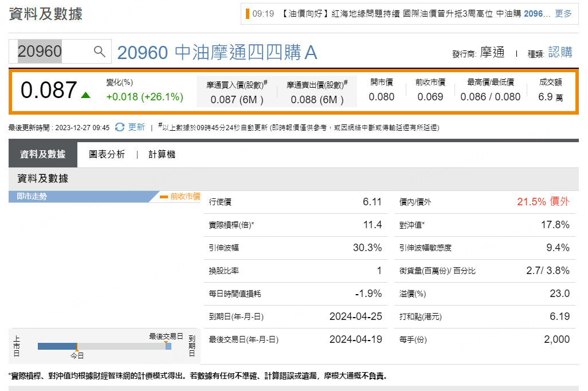Click the magnifier search icon
The image size is (588, 391).
coord(99,51)
